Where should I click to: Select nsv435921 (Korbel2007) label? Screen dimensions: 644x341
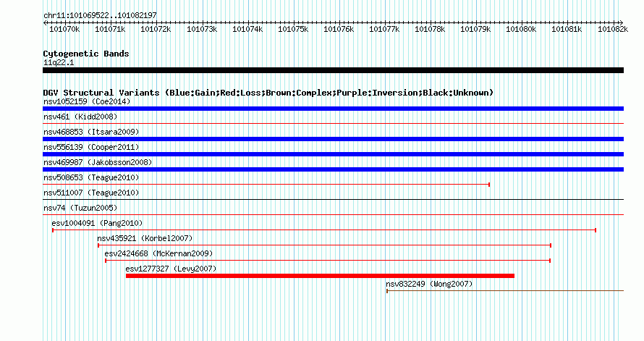click(145, 238)
